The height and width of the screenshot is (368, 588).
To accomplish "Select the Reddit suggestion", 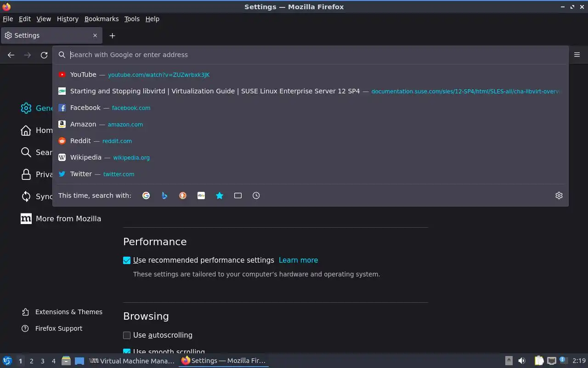I will (311, 141).
